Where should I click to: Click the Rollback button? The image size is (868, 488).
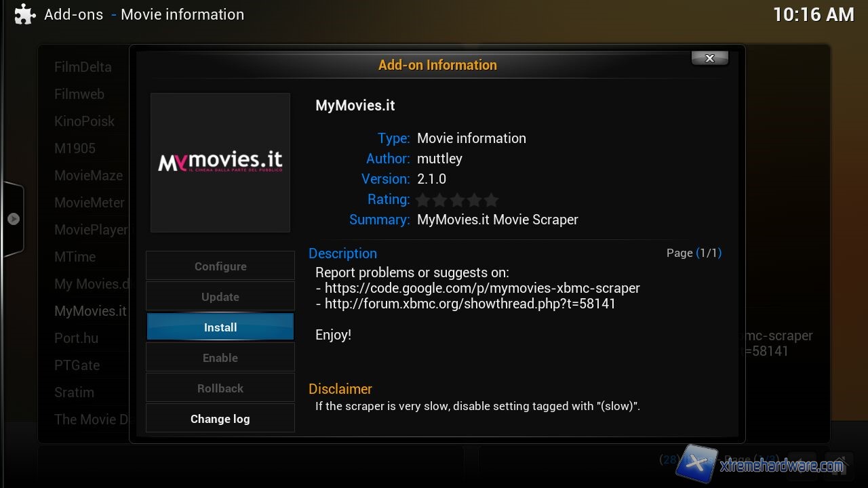220,388
